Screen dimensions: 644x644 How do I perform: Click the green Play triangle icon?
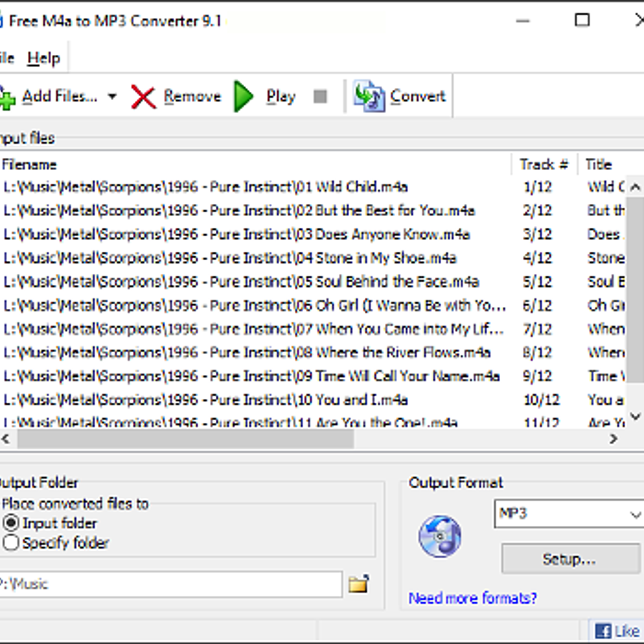click(243, 97)
